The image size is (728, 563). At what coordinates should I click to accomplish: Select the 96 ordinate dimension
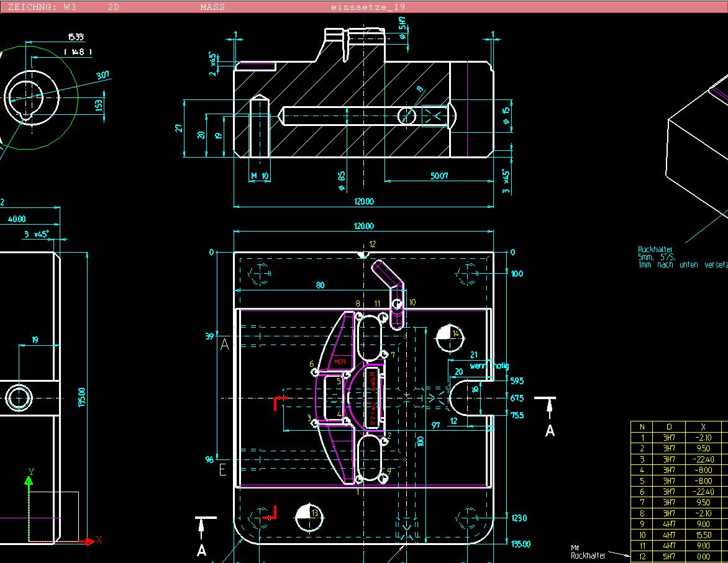(x=210, y=459)
